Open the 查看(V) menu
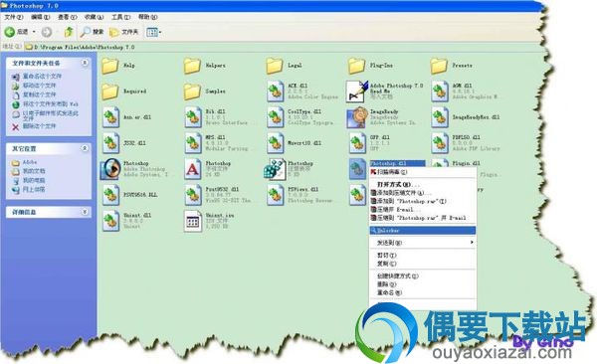 click(67, 17)
